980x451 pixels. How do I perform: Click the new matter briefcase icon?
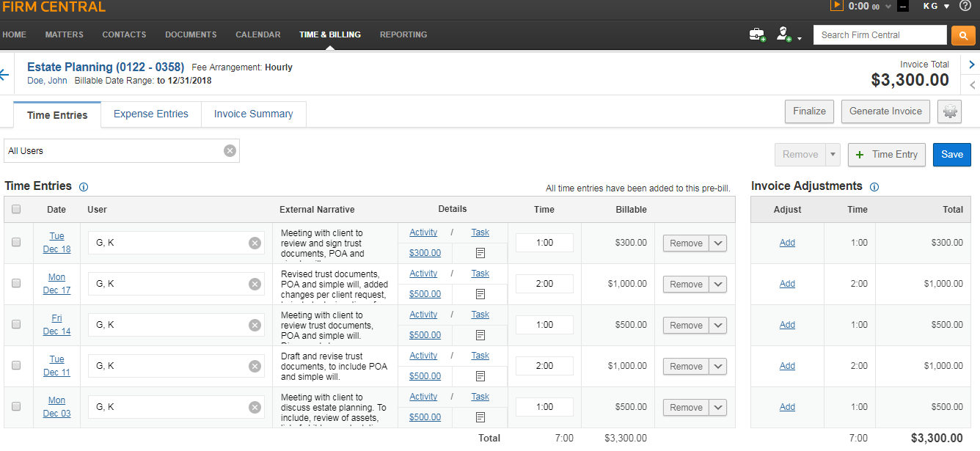tap(756, 34)
